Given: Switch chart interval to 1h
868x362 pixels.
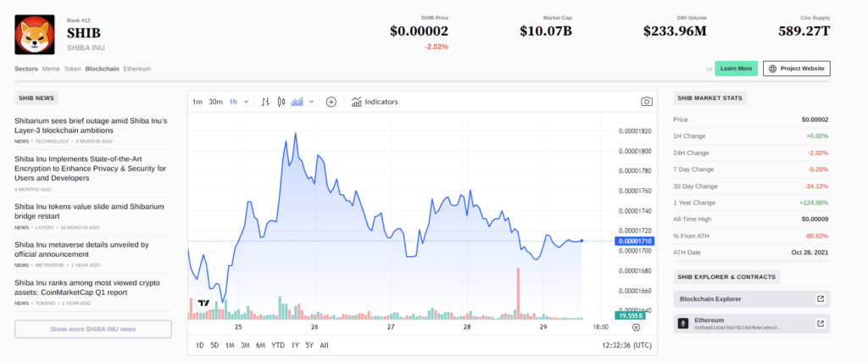Looking at the screenshot, I should coord(233,102).
